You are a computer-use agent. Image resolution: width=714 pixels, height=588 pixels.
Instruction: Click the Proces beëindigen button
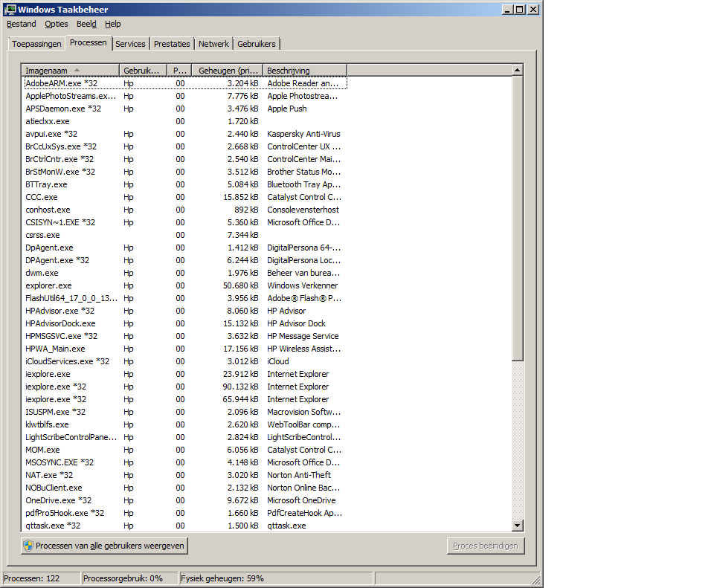486,546
